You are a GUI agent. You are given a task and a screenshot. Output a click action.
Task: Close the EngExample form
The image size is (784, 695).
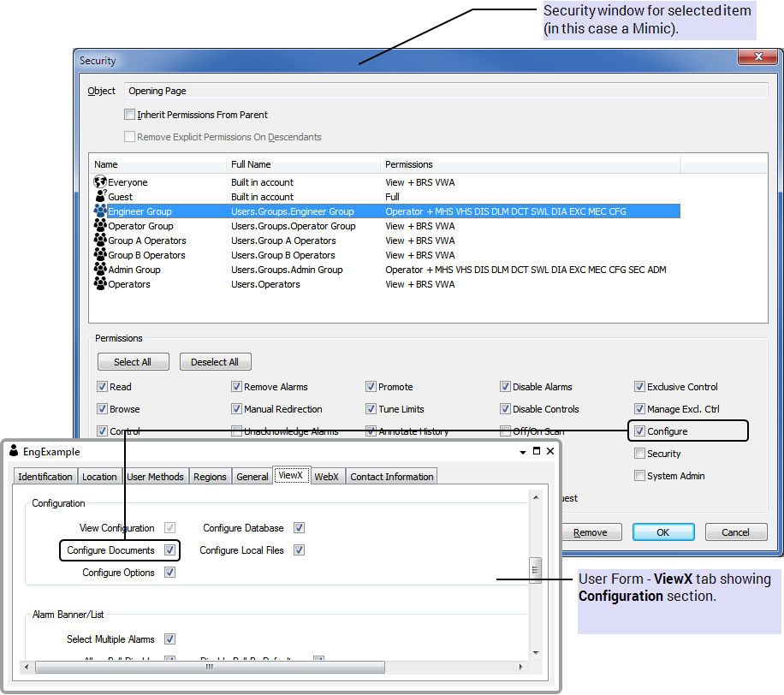[550, 451]
